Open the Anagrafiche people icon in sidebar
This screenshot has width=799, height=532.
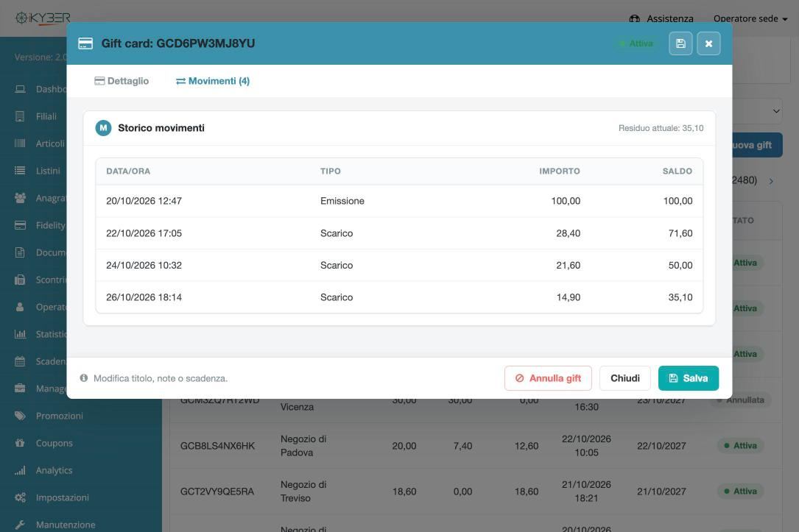click(x=20, y=198)
